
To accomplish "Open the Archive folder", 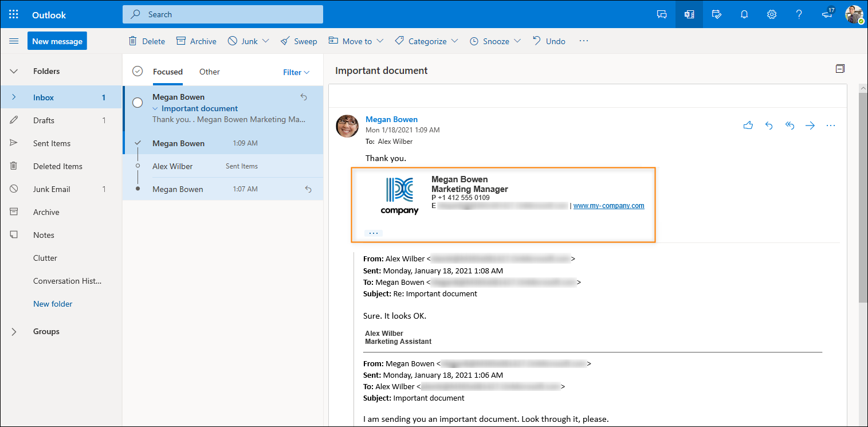I will coord(61,212).
